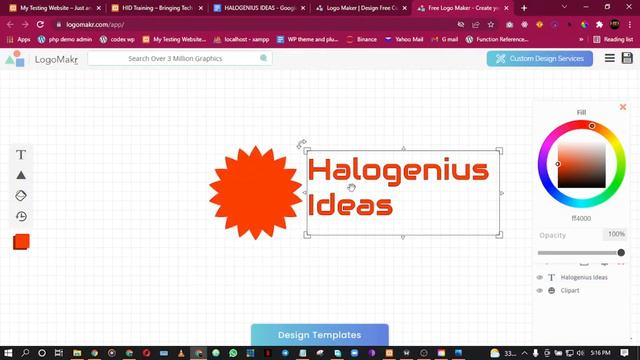This screenshot has width=640, height=360.
Task: Click the Search Over 3 Million Graphics field
Action: click(x=175, y=58)
